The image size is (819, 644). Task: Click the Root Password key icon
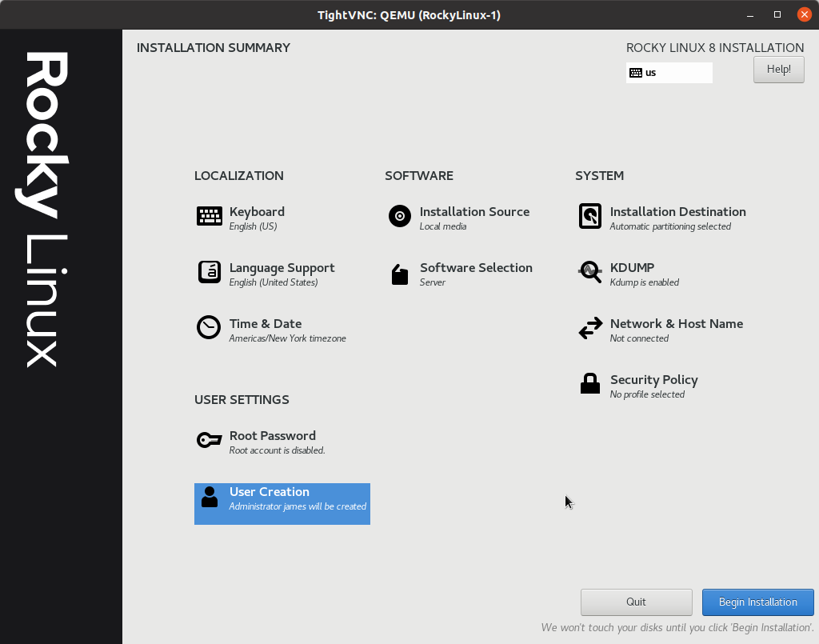point(209,440)
